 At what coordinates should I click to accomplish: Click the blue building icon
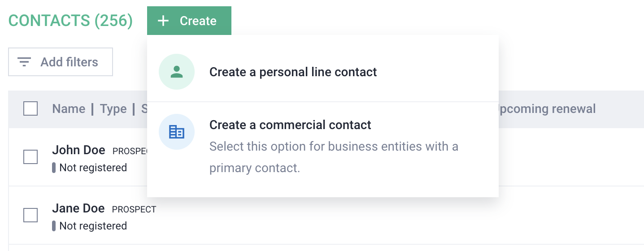coord(177,131)
